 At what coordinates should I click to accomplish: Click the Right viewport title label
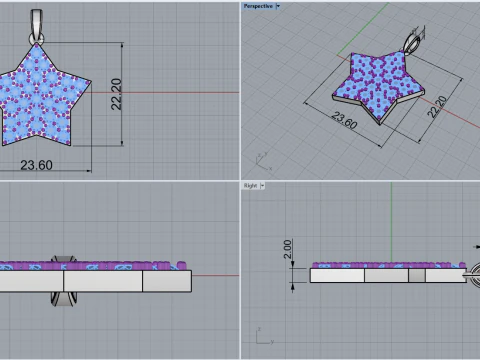(x=250, y=186)
